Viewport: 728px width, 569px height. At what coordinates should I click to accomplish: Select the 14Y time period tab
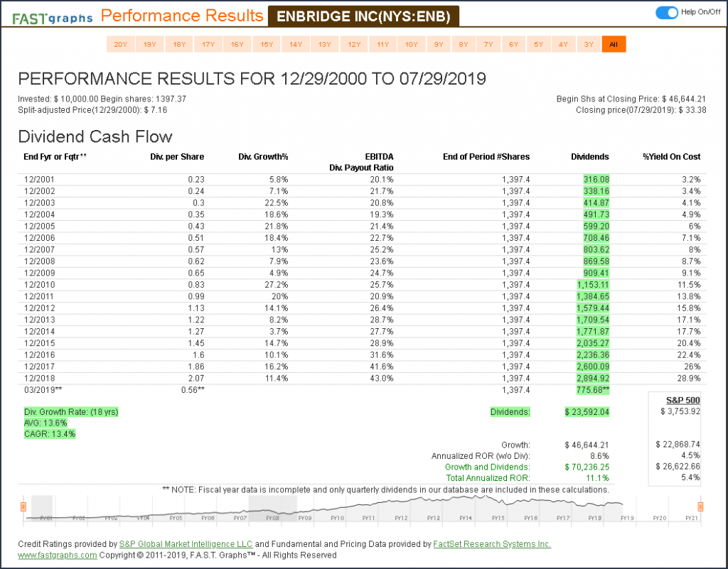[296, 45]
